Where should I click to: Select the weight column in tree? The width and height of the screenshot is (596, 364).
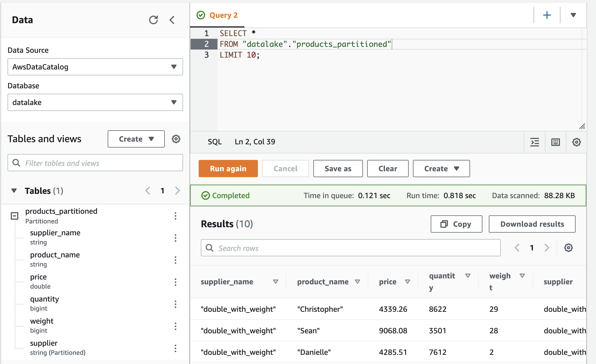(x=42, y=321)
